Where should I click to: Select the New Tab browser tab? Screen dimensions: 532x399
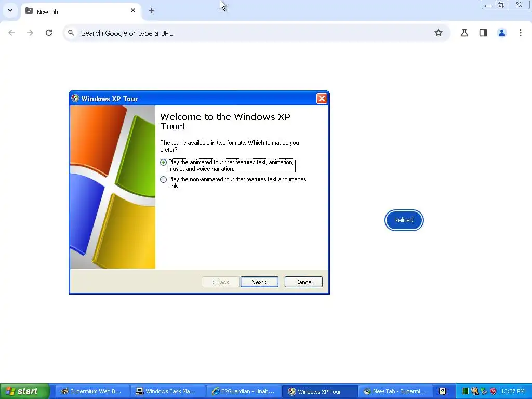point(81,11)
